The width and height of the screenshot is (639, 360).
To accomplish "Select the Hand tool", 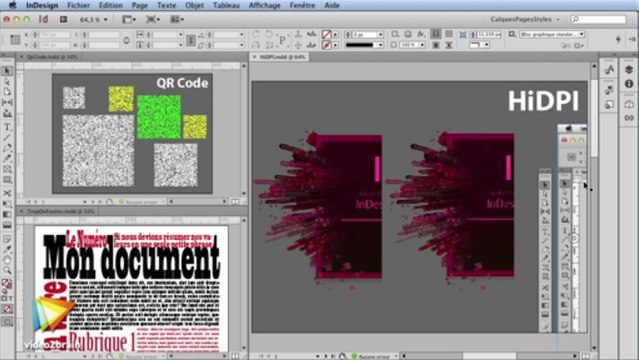I will (7, 260).
